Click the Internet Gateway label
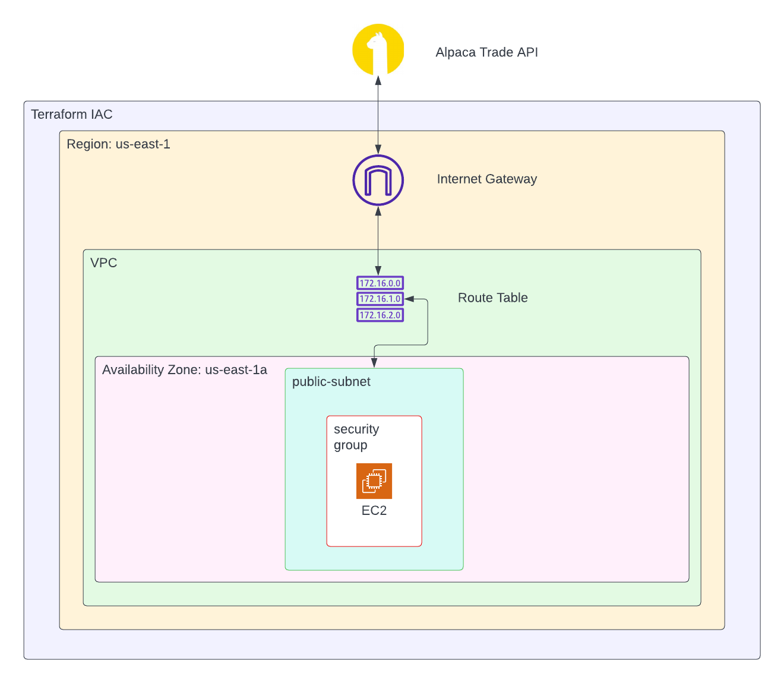This screenshot has height=683, width=784. point(487,179)
